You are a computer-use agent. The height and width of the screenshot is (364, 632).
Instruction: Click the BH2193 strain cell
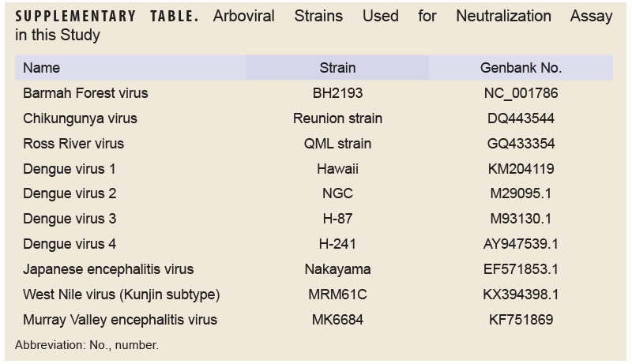(337, 93)
